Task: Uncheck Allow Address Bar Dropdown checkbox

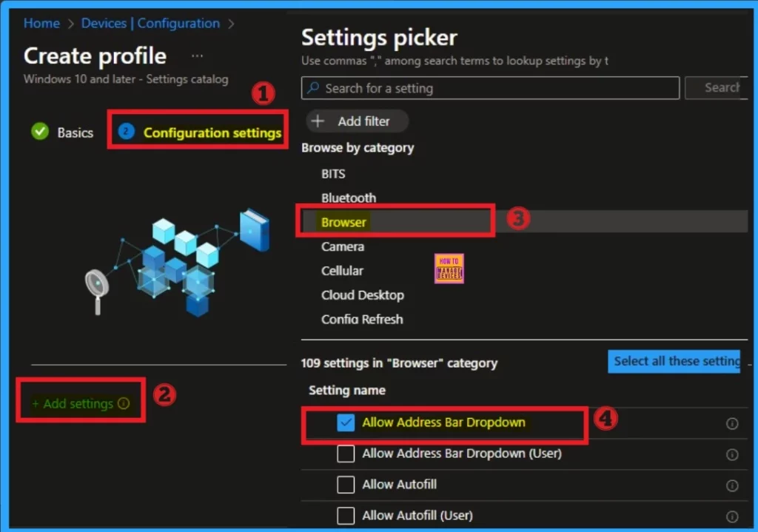Action: [x=345, y=422]
